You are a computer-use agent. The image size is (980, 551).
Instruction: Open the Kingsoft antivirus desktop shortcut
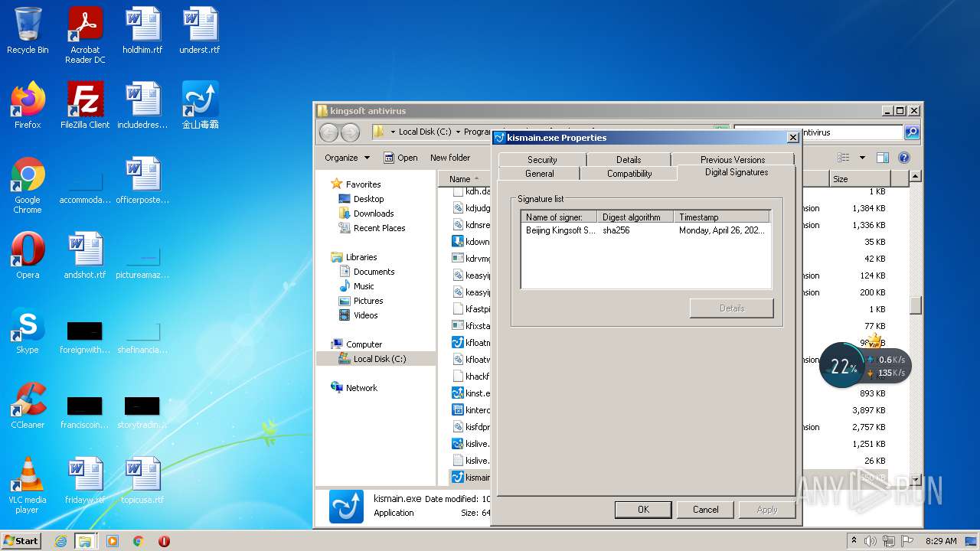click(x=200, y=106)
